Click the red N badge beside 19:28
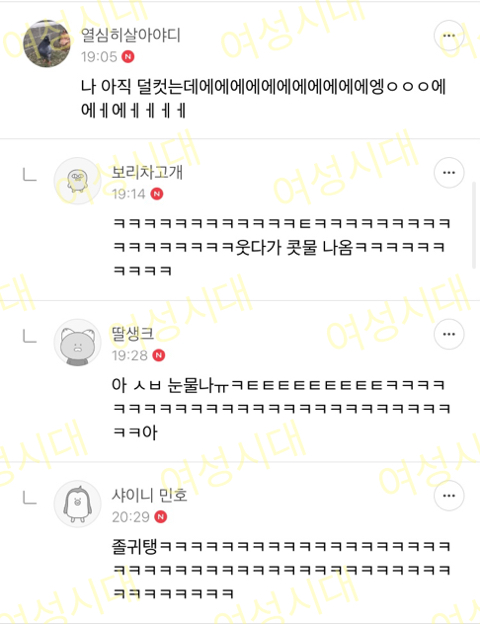This screenshot has width=480, height=624. 159,355
